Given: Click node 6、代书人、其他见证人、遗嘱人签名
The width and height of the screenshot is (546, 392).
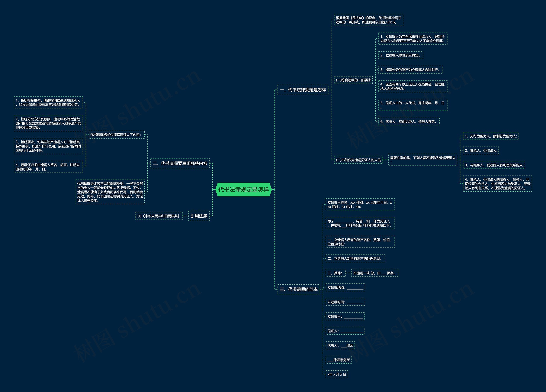Looking at the screenshot, I should pyautogui.click(x=409, y=122).
